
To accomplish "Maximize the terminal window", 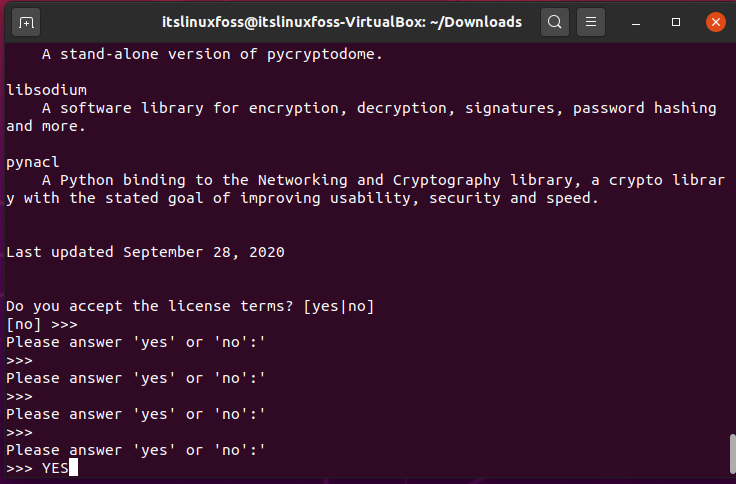I will click(676, 22).
